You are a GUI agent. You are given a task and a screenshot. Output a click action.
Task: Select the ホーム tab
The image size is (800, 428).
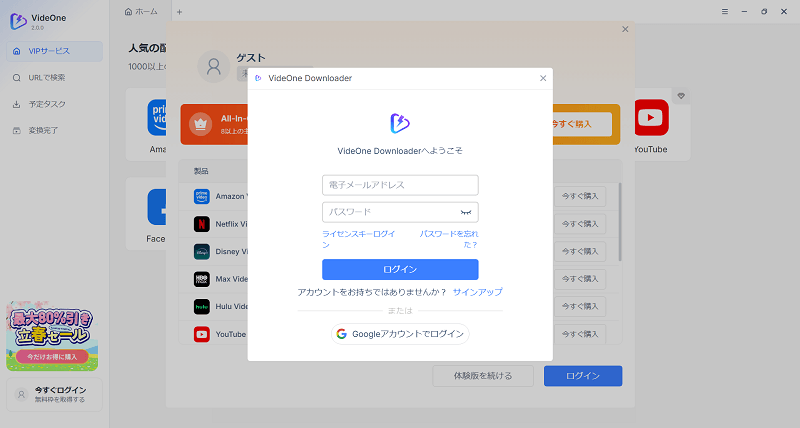click(141, 11)
